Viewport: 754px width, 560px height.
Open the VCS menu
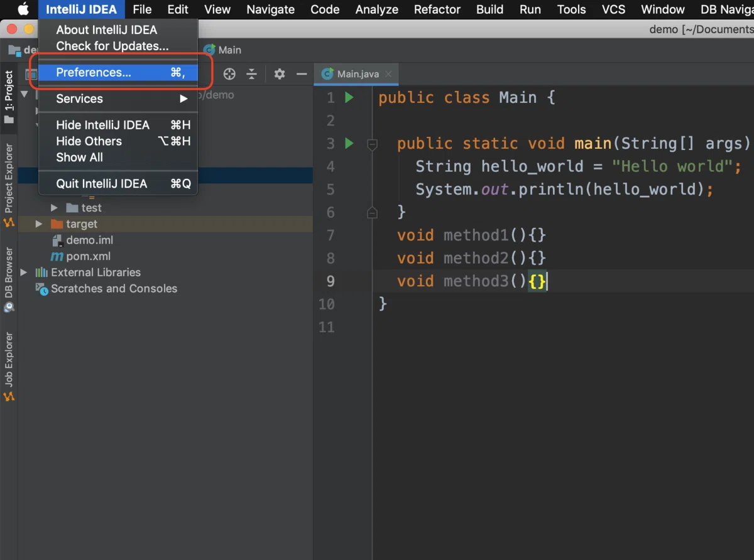click(614, 9)
